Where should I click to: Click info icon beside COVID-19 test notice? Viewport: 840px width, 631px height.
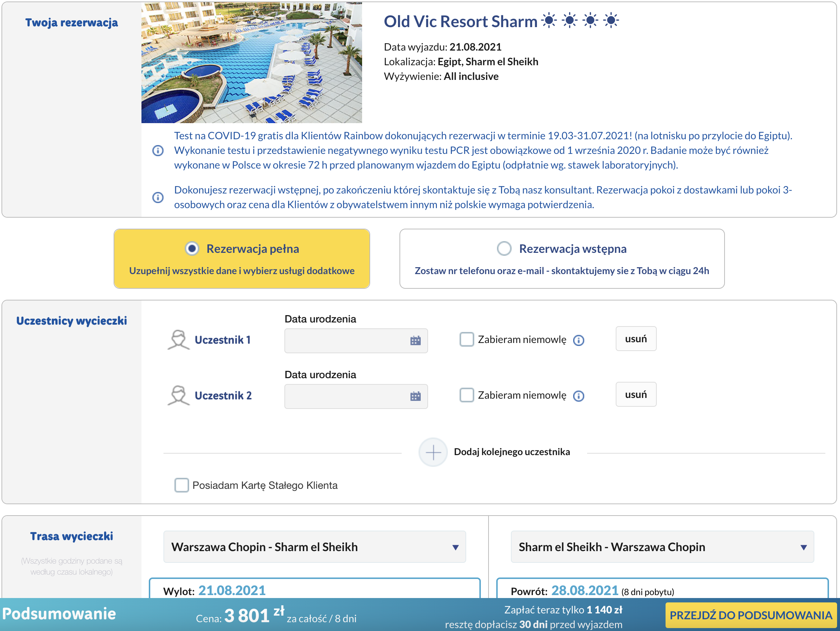(158, 151)
